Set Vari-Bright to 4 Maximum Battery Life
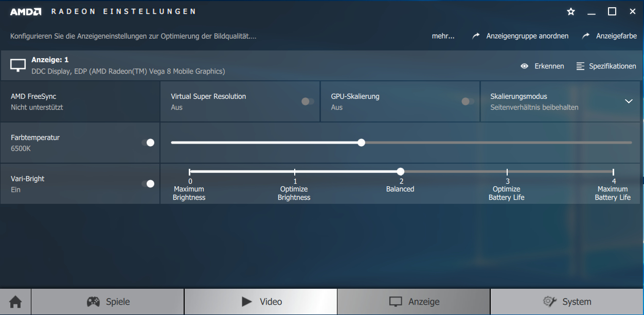Viewport: 644px width, 315px height. (613, 172)
